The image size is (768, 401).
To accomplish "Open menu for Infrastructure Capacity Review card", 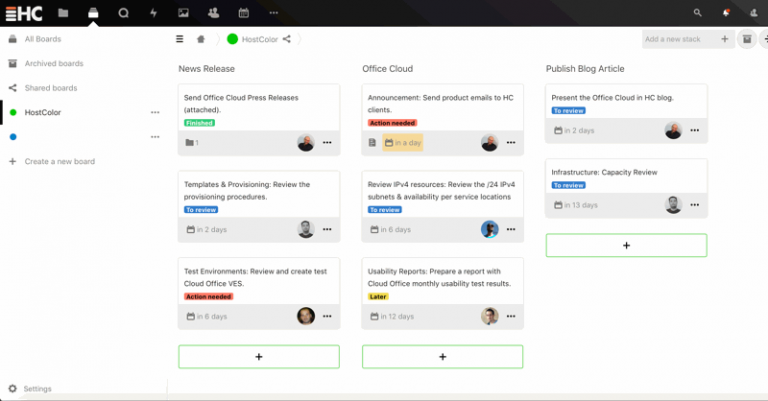I will click(x=695, y=205).
